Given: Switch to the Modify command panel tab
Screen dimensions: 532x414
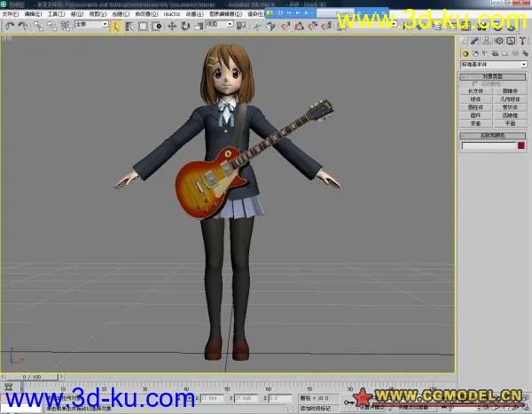Looking at the screenshot, I should 476,42.
